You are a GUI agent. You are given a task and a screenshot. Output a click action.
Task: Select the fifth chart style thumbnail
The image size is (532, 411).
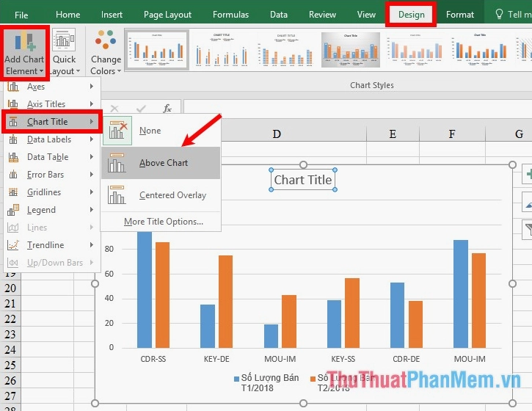click(x=415, y=50)
